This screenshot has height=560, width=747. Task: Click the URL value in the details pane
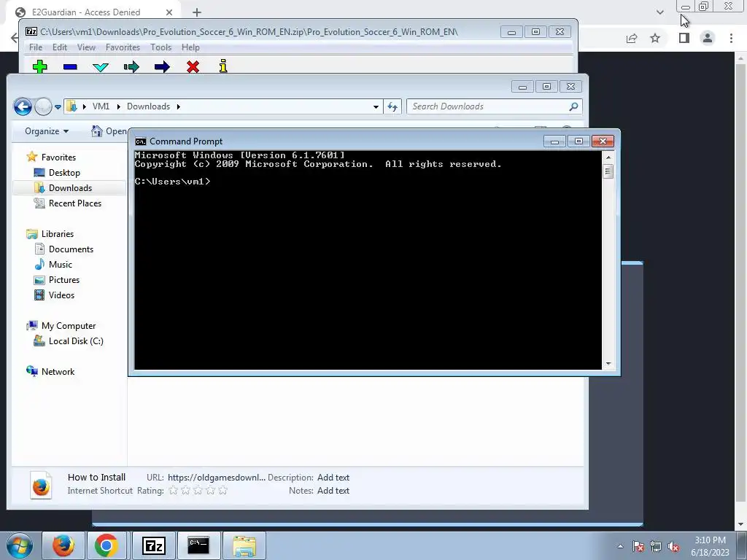(x=216, y=477)
